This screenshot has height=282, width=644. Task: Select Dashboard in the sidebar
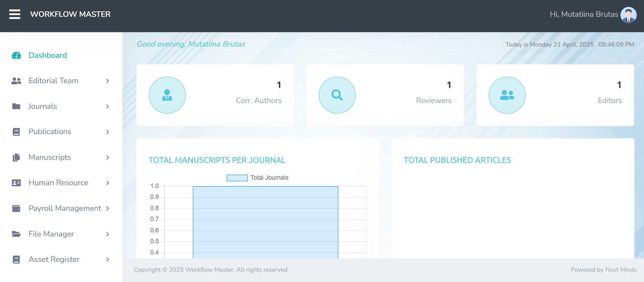click(48, 55)
